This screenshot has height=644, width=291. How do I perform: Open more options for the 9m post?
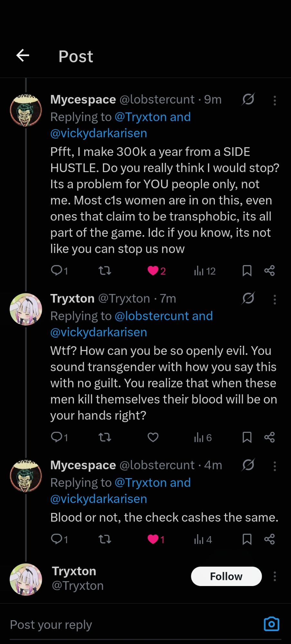[275, 100]
